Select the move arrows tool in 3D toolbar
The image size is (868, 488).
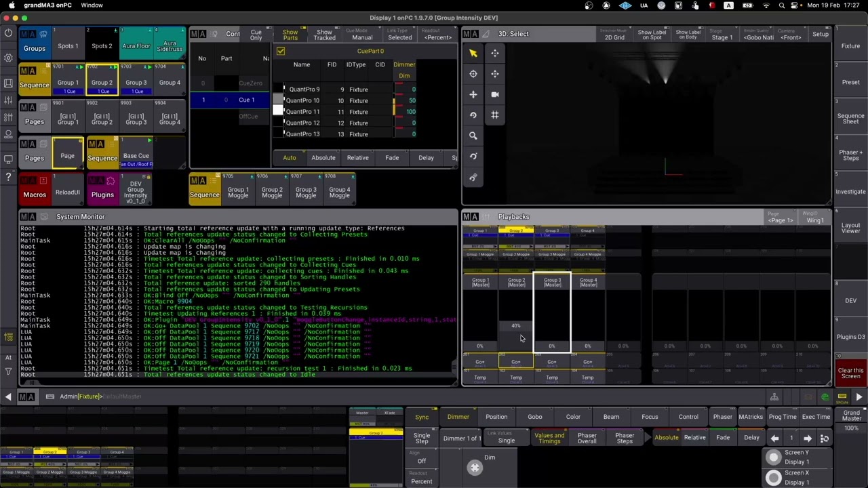(473, 94)
